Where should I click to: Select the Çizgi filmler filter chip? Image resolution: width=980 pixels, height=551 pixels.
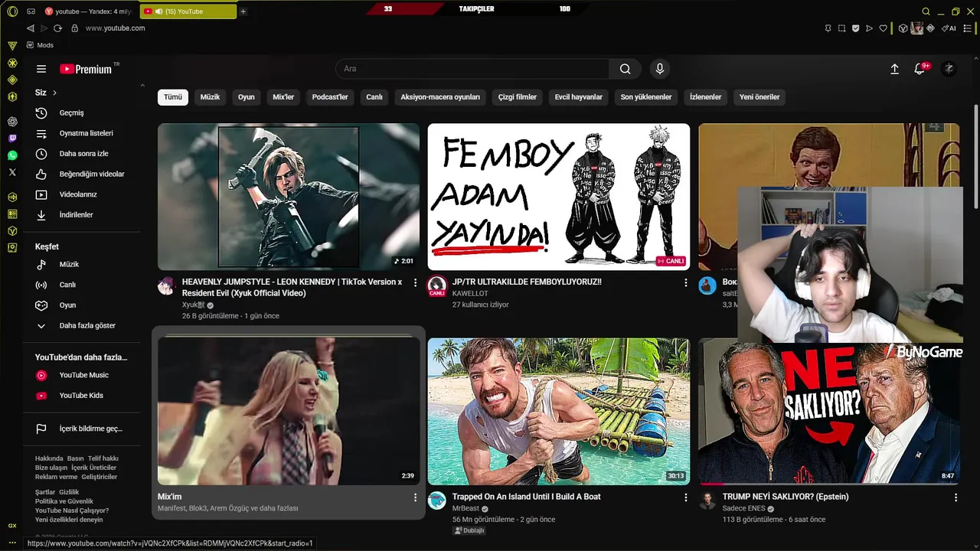[x=518, y=97]
